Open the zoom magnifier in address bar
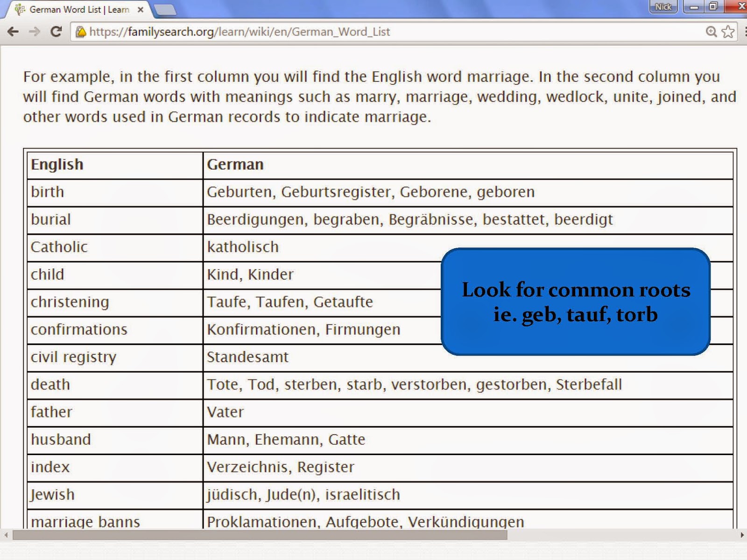Viewport: 747px width, 560px height. click(711, 32)
